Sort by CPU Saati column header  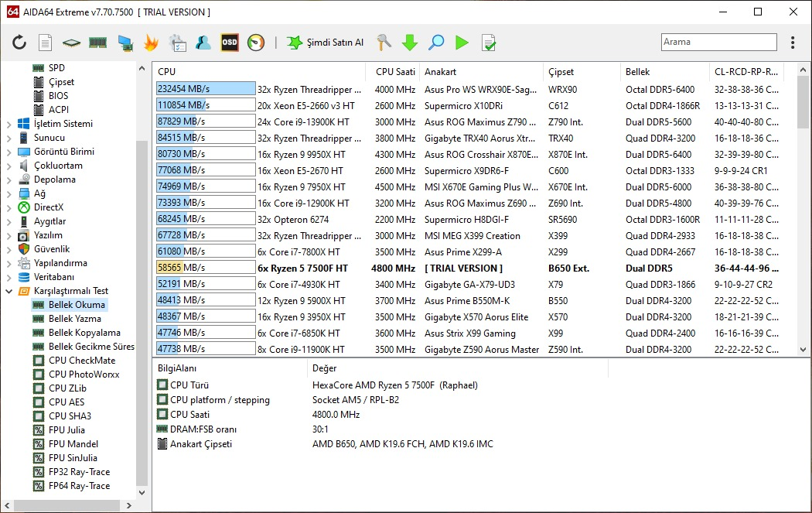(x=394, y=72)
